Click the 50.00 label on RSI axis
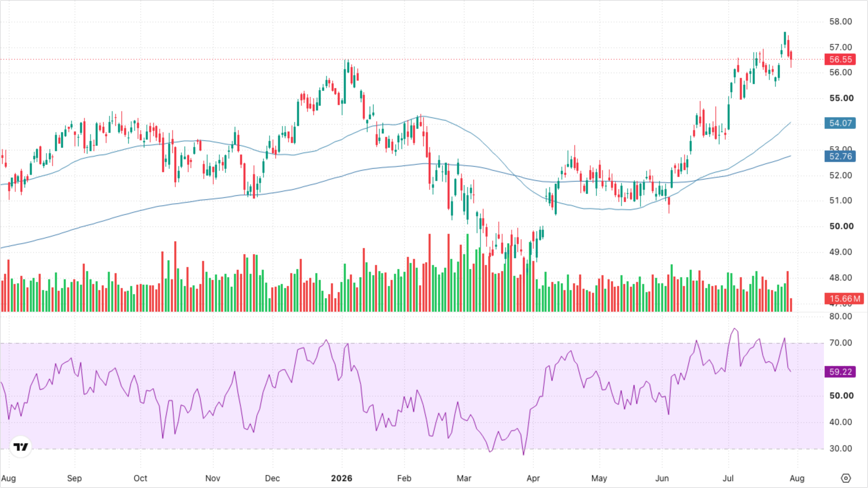The width and height of the screenshot is (868, 488). point(841,396)
